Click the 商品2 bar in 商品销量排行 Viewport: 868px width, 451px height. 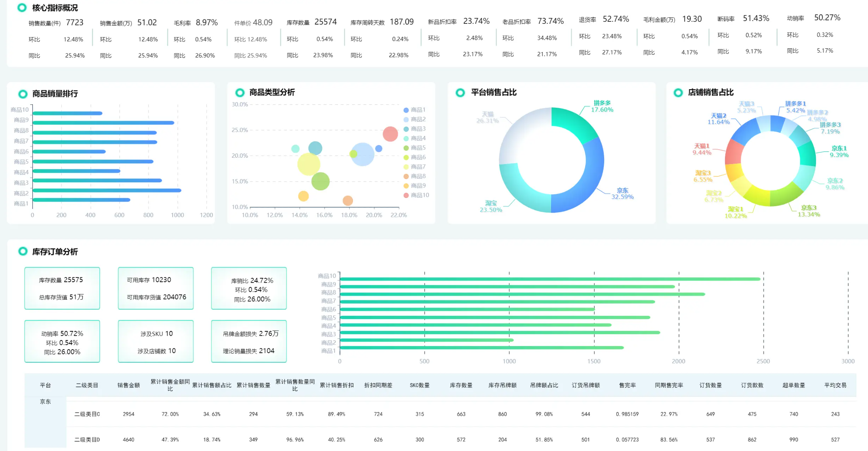click(x=107, y=191)
